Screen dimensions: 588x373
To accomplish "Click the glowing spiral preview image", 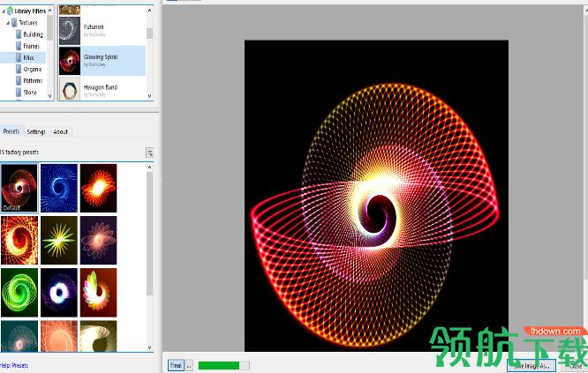I will (x=376, y=196).
